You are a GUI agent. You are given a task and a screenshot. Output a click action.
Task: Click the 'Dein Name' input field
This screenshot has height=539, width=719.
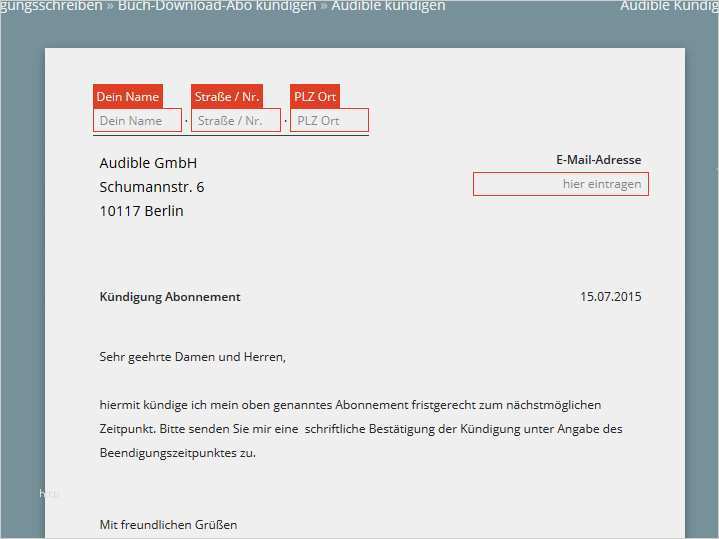137,121
